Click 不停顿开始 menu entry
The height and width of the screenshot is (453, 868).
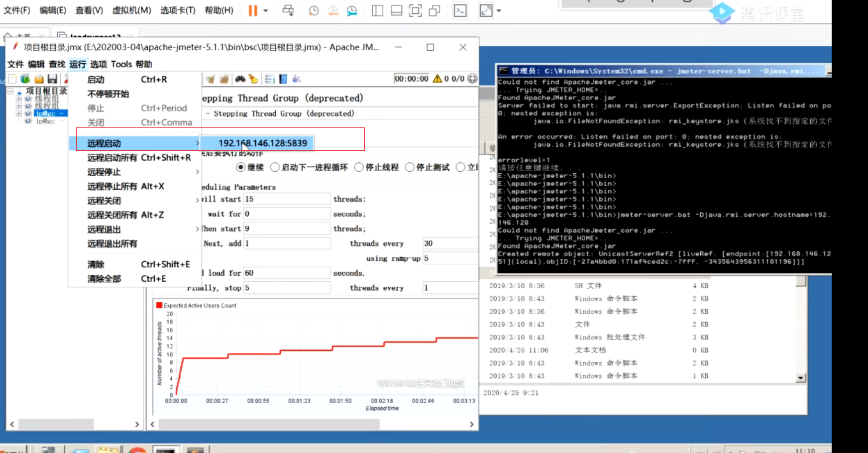point(134,94)
